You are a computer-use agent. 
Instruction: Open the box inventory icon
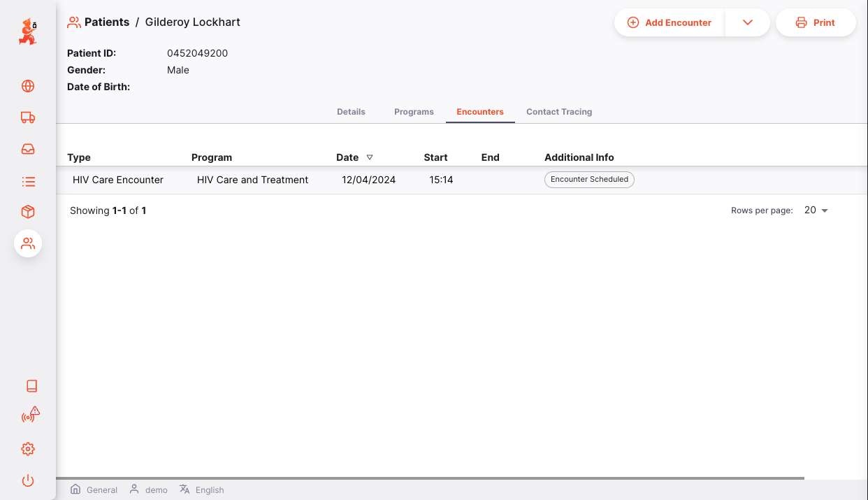(28, 212)
